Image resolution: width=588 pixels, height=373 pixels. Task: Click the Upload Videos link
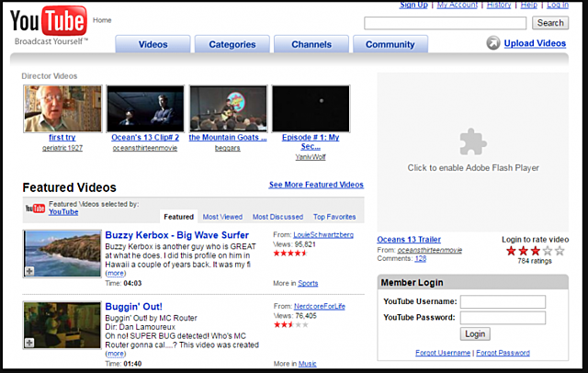[535, 43]
